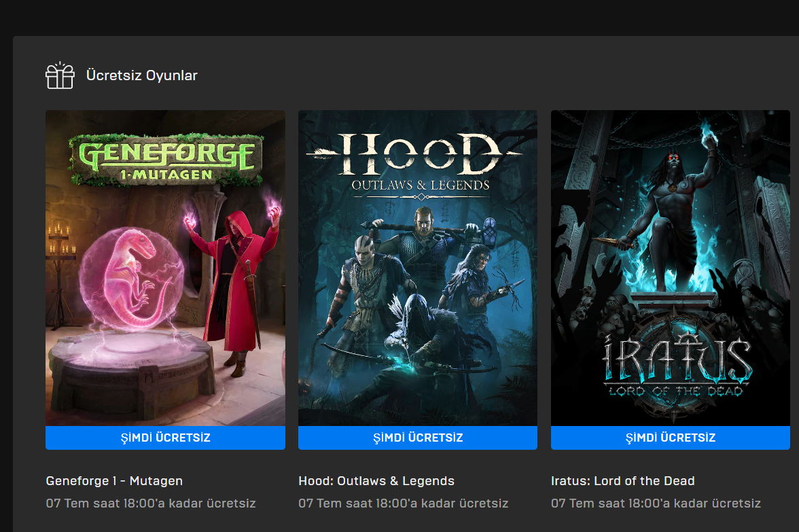Click ŞİMDİ ÜCRETSİZ under Hood
The image size is (799, 532).
417,438
